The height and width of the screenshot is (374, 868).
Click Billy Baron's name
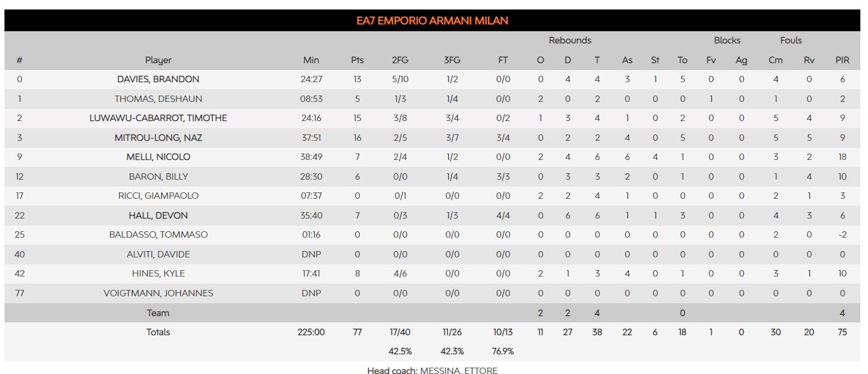click(158, 176)
